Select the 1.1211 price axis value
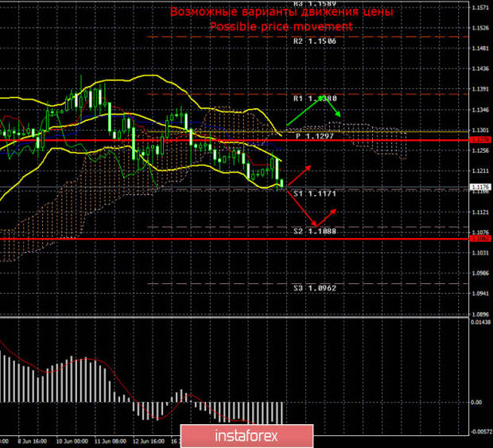This screenshot has width=493, height=448. 481,171
